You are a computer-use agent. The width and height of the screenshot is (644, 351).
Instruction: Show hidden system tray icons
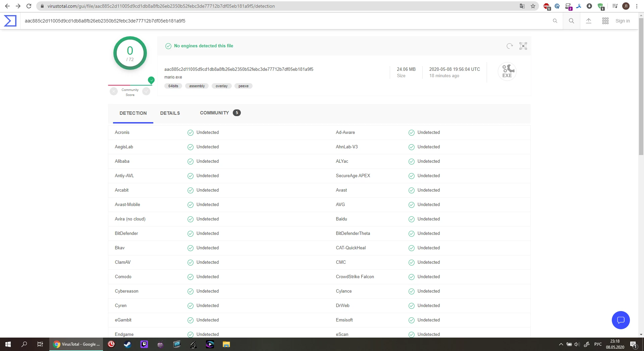pyautogui.click(x=561, y=344)
